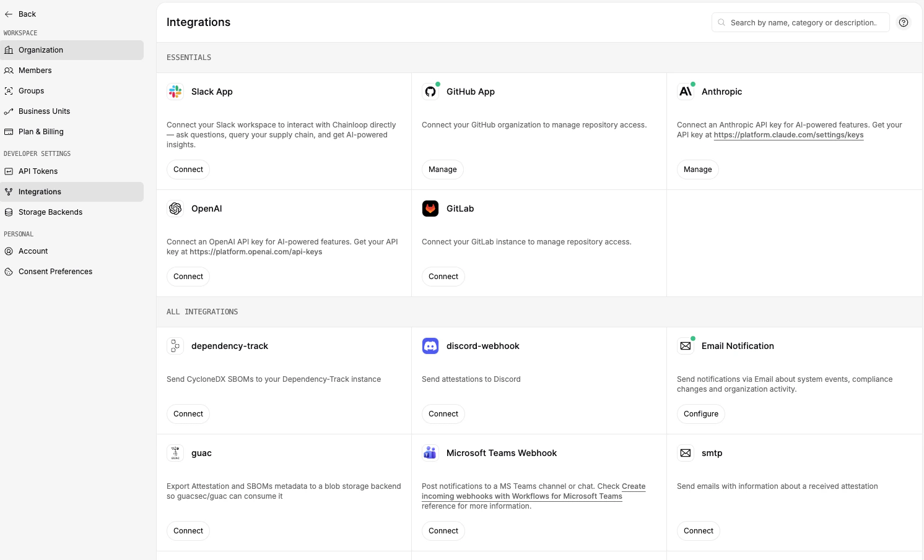Click the Storage Backends database icon
This screenshot has width=924, height=560.
coord(9,212)
